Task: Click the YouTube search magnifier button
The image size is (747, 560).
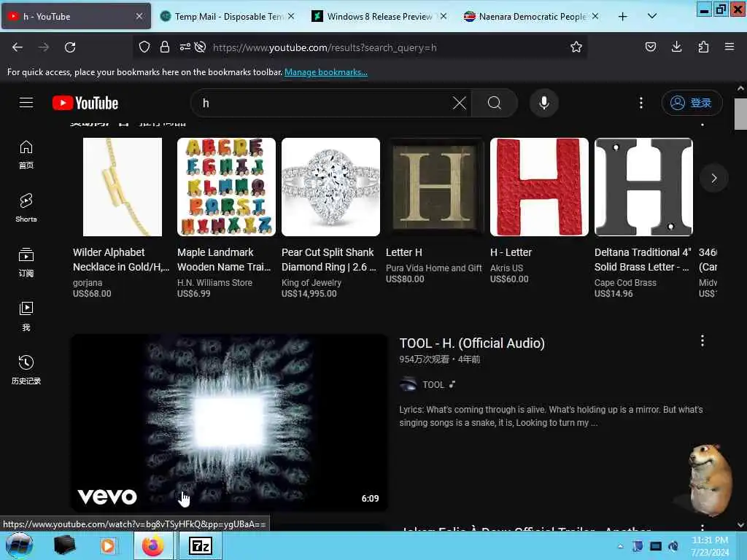Action: [x=495, y=103]
